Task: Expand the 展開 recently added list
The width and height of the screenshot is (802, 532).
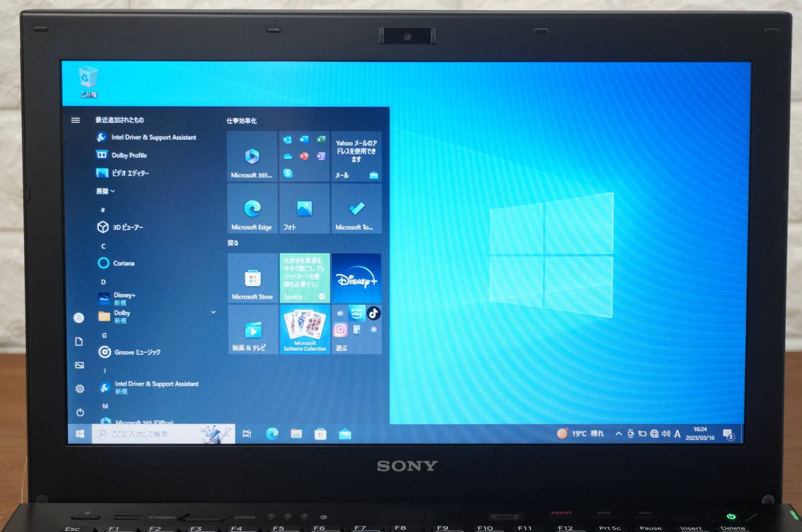Action: point(106,191)
